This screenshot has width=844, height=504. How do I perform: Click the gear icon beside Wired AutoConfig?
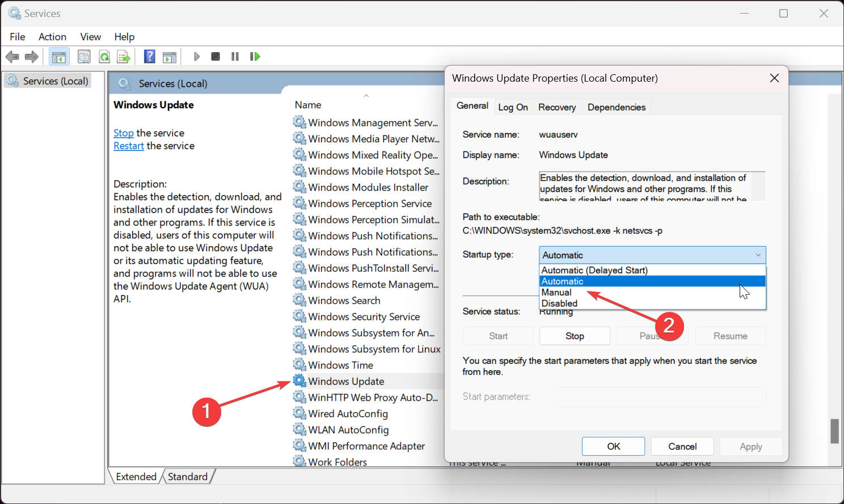299,413
